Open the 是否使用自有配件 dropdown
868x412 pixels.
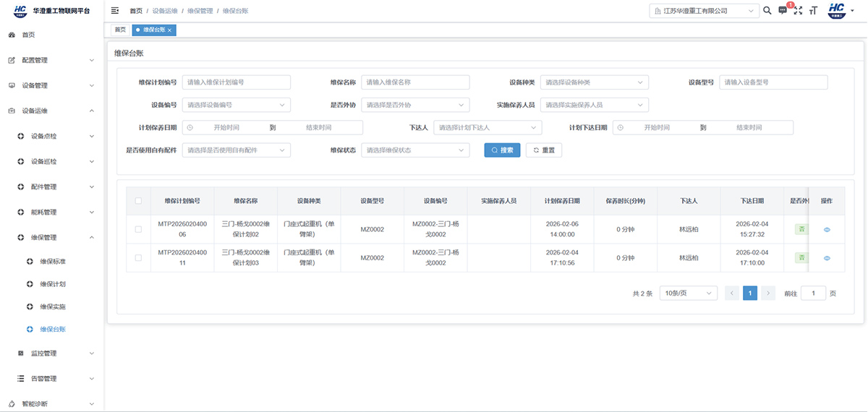click(237, 150)
